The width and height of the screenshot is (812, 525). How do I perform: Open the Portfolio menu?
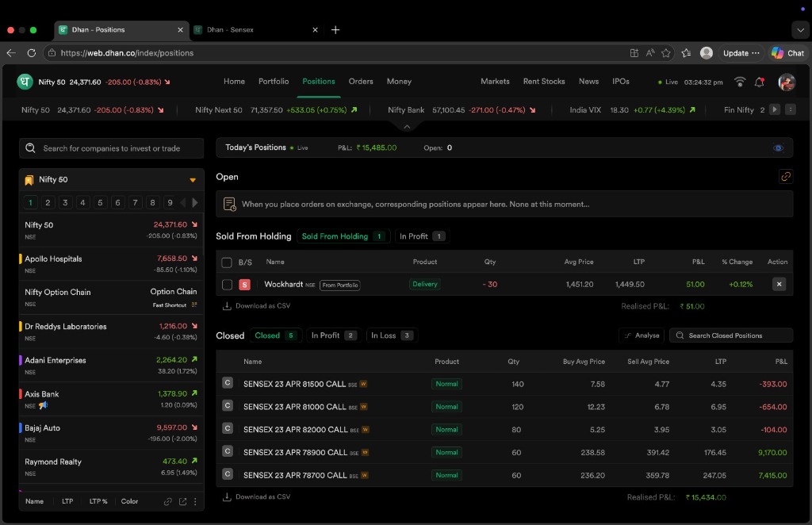[274, 82]
